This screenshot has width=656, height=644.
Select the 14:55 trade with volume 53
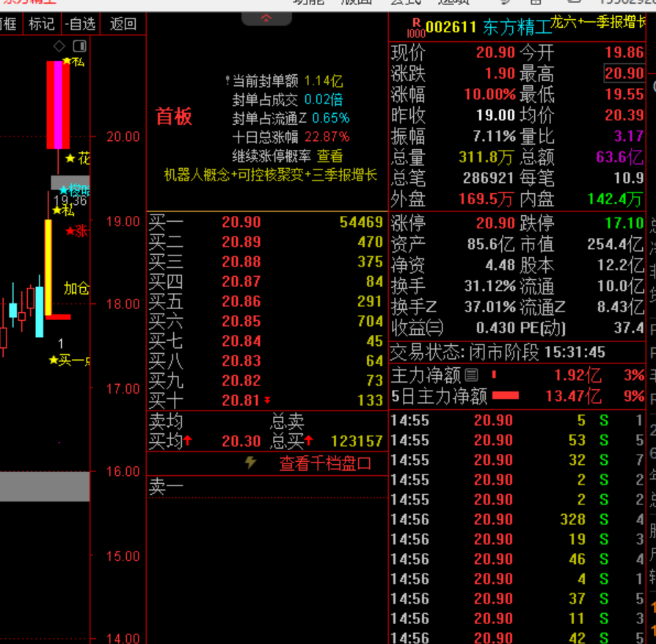(x=517, y=440)
